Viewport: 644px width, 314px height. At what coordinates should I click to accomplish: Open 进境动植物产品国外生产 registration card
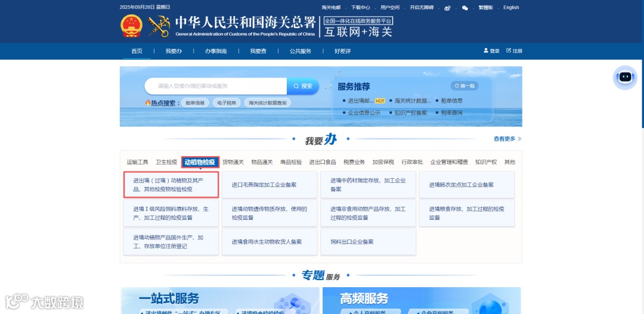171,242
